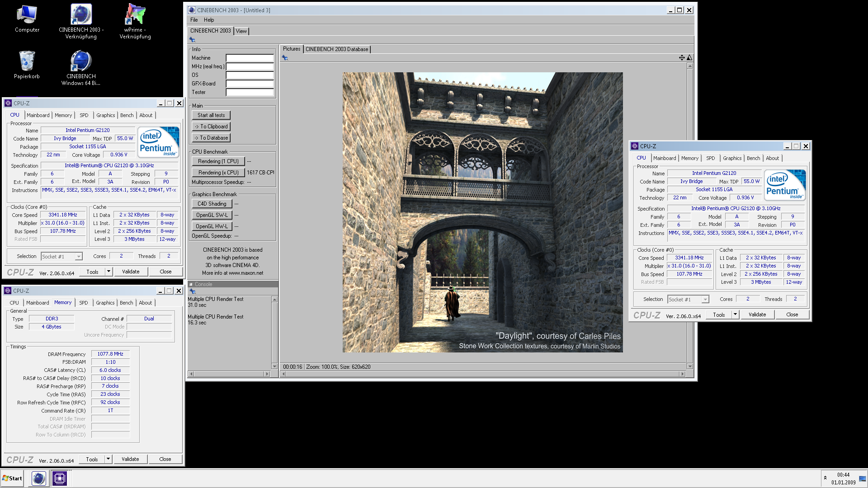Click To Database button
This screenshot has height=488, width=868.
pos(211,138)
